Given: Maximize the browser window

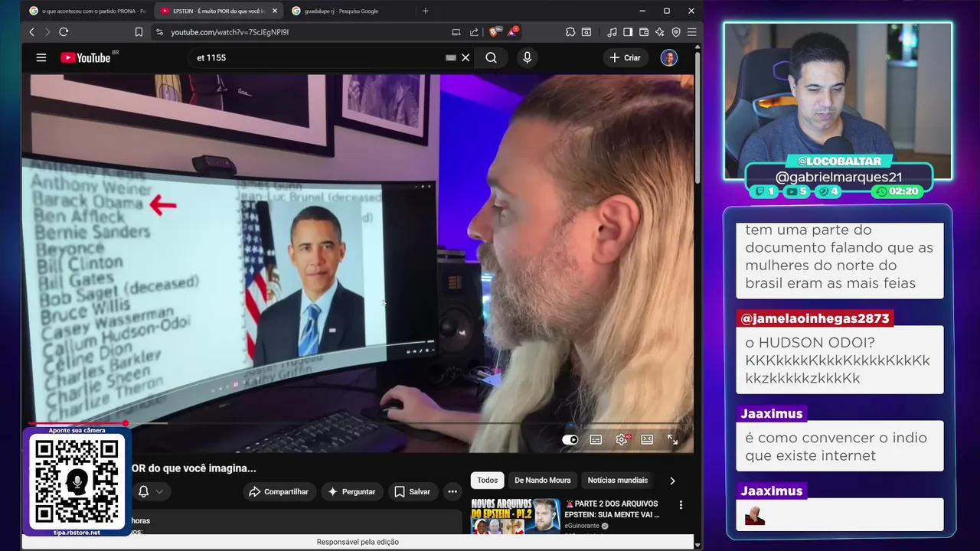Looking at the screenshot, I should (667, 11).
